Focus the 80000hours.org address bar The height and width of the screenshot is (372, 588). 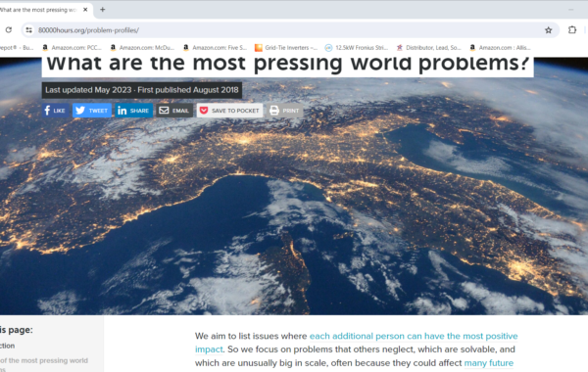289,30
